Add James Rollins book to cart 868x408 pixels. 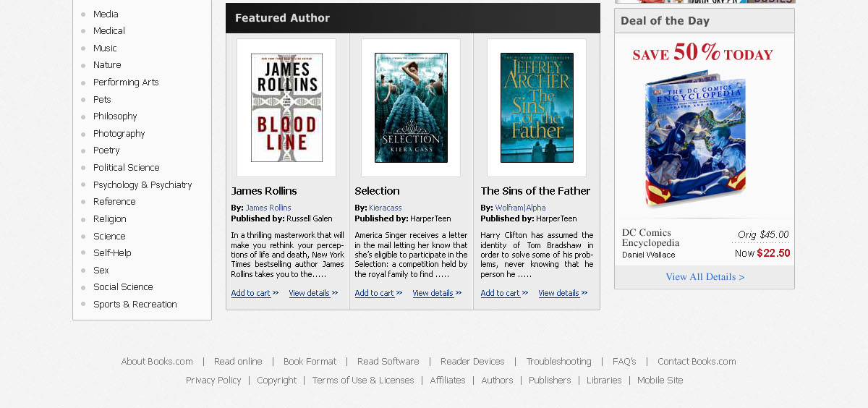[255, 293]
